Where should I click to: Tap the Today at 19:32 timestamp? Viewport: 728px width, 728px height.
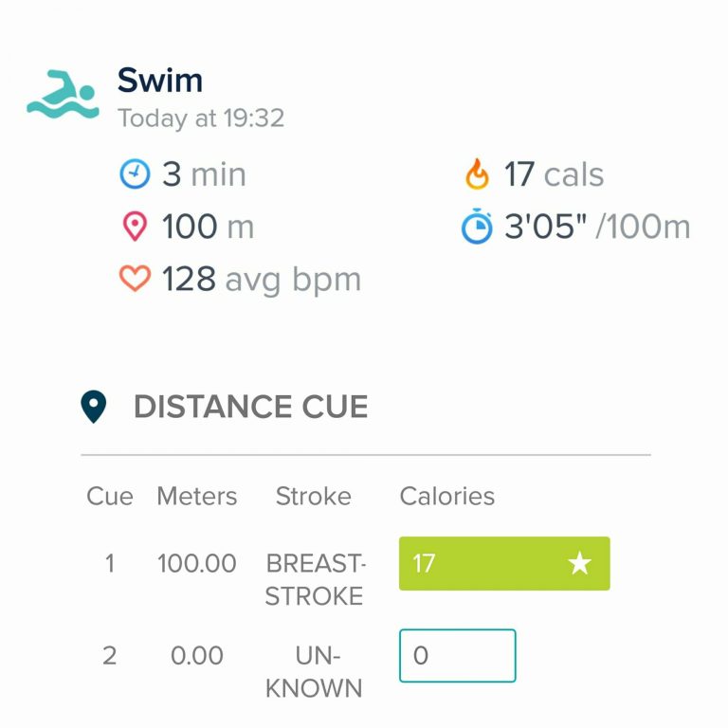pyautogui.click(x=201, y=118)
